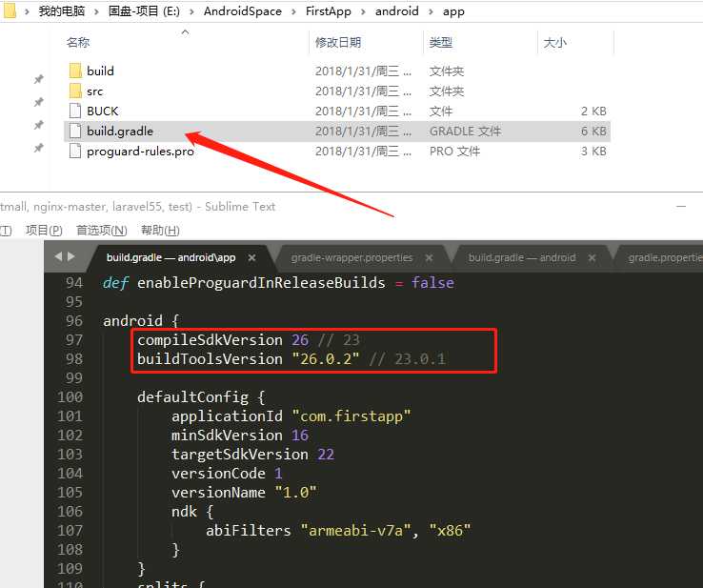Navigate to FirstApp in breadcrumb
This screenshot has width=703, height=588.
(329, 11)
